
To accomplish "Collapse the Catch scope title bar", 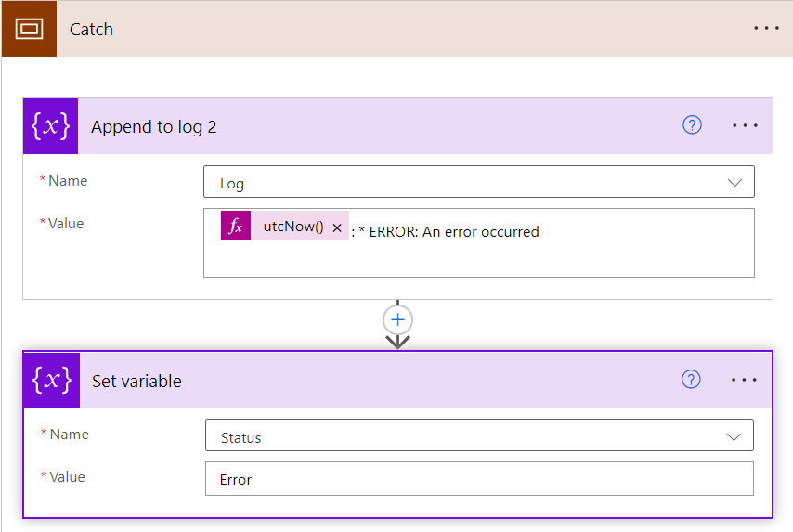I will pyautogui.click(x=371, y=29).
